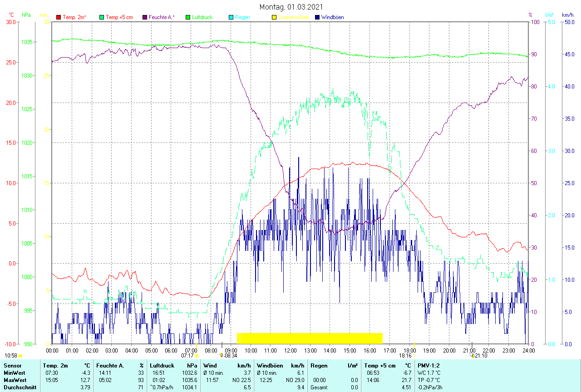Click the chart title Montag, 01.03.2021

point(291,7)
